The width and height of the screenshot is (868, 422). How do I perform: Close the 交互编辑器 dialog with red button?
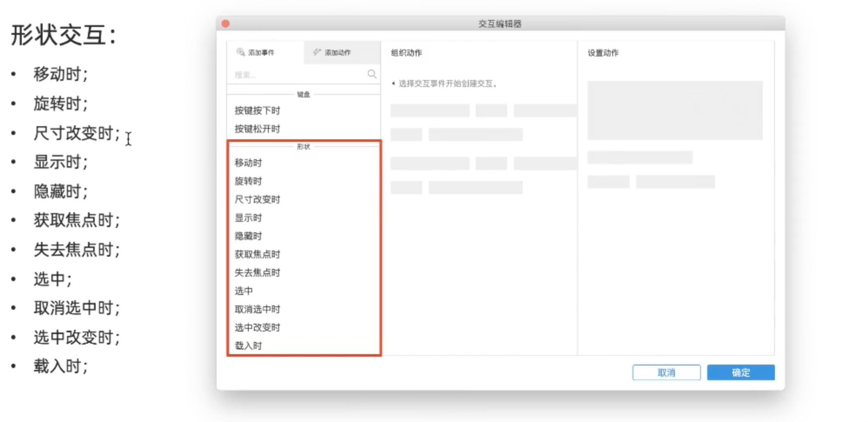point(225,23)
